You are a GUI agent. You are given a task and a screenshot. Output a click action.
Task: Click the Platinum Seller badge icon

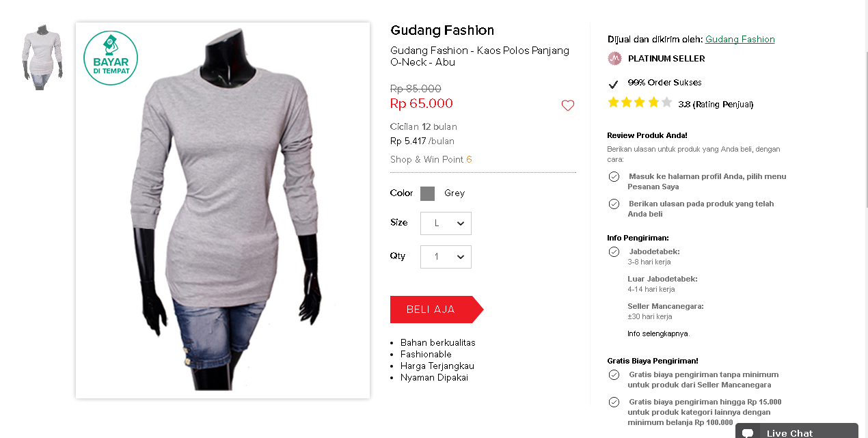click(614, 59)
